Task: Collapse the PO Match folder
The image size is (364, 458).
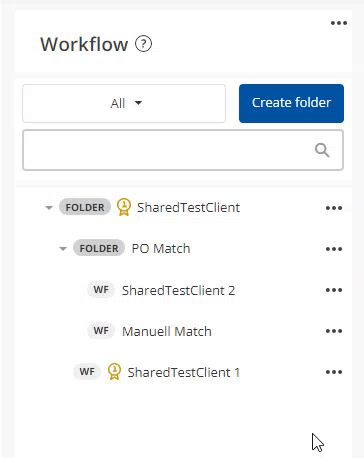Action: pos(63,249)
